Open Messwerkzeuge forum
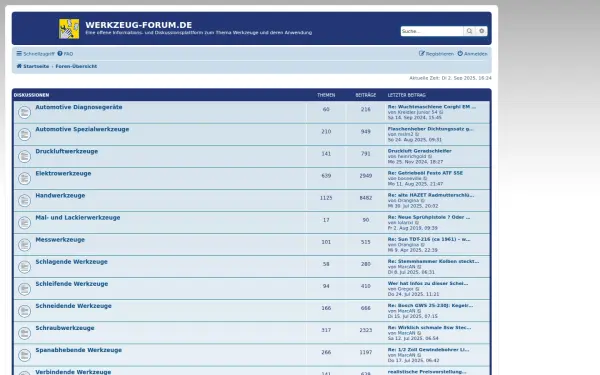Viewport: 600px width, 375px height. [x=60, y=240]
